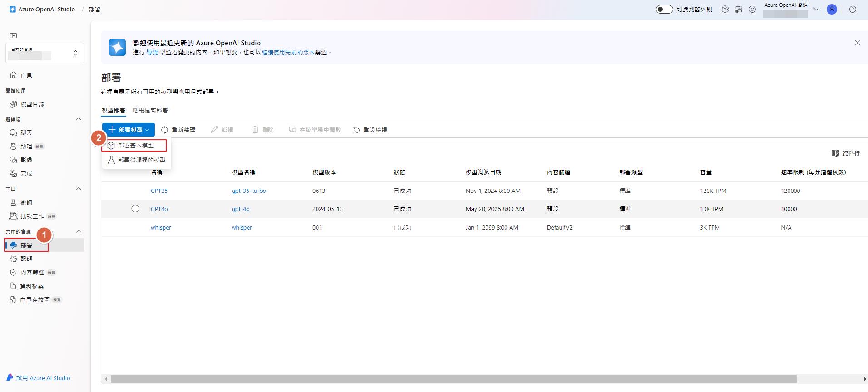
Task: Sort by Model version (模型版本) column header
Action: 324,172
